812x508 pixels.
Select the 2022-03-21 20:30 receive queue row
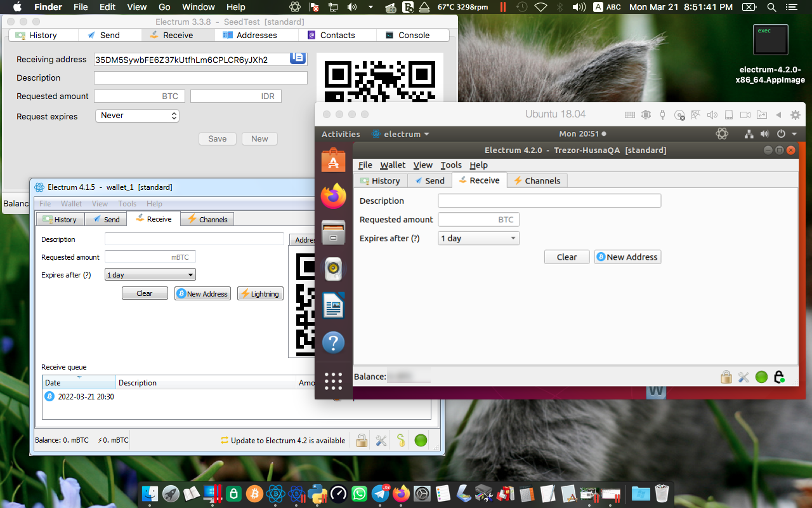coord(237,396)
